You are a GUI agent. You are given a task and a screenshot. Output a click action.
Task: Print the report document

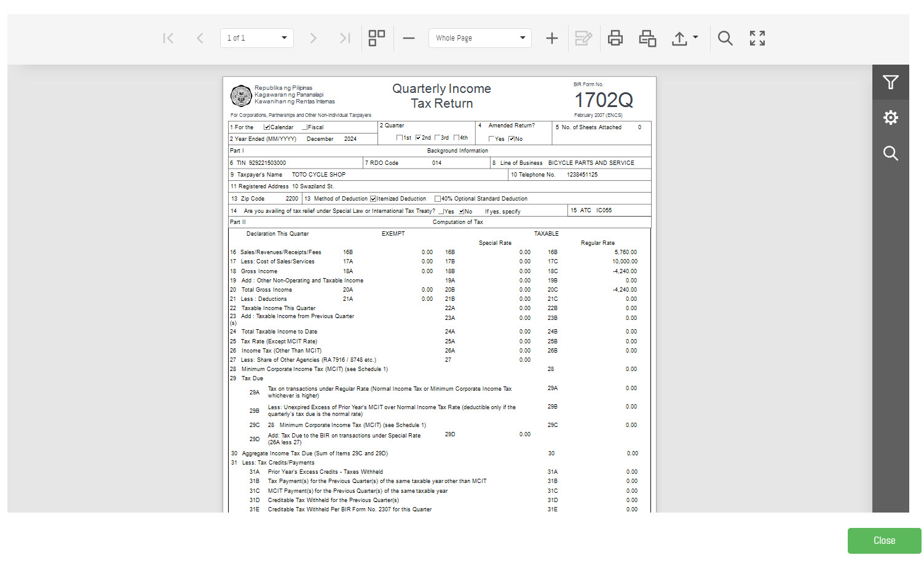(x=615, y=38)
